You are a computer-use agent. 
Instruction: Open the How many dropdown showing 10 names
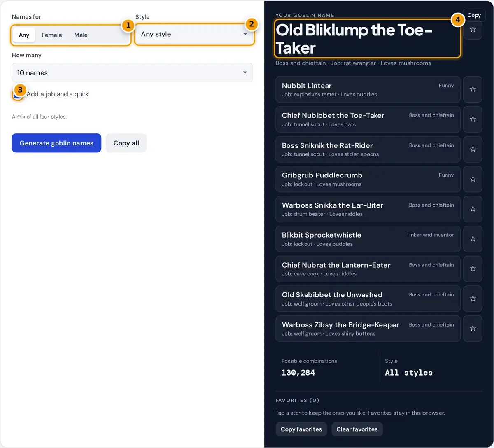pyautogui.click(x=132, y=72)
